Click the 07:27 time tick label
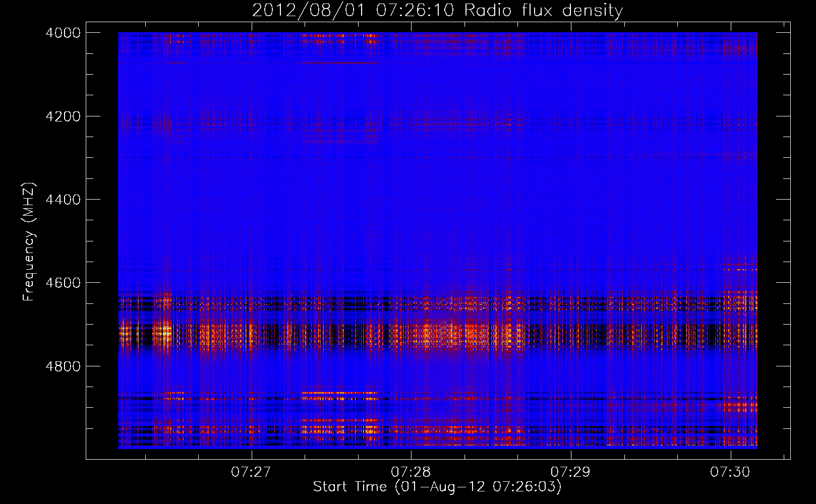The width and height of the screenshot is (816, 504). click(251, 472)
